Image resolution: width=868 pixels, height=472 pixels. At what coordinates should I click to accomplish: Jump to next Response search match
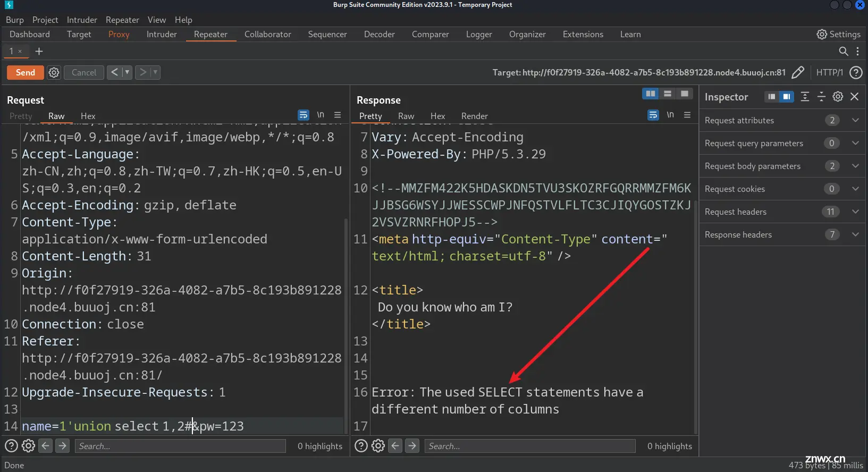(412, 446)
